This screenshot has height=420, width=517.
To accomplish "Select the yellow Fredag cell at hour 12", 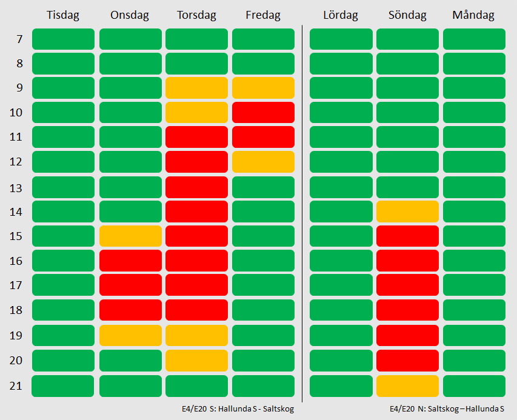I will pos(263,162).
